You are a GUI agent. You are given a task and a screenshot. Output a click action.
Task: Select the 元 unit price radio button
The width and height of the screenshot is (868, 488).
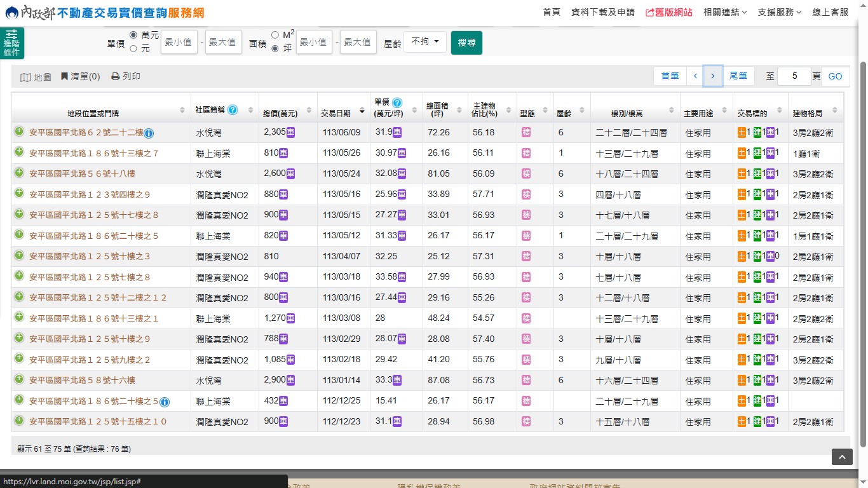[x=133, y=48]
